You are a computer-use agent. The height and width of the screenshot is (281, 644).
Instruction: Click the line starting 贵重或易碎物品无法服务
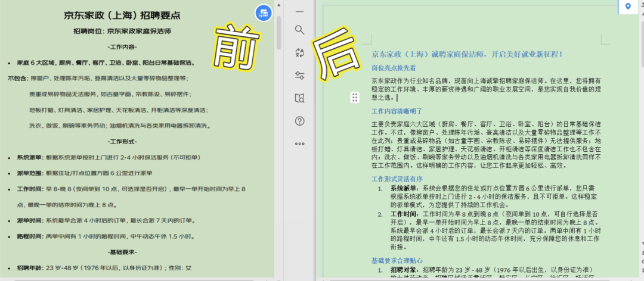point(110,94)
